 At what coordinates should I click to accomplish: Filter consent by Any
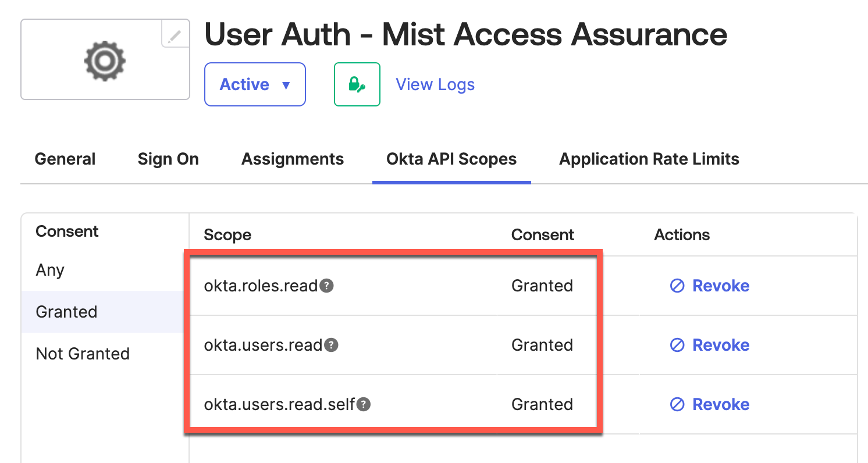pyautogui.click(x=50, y=270)
